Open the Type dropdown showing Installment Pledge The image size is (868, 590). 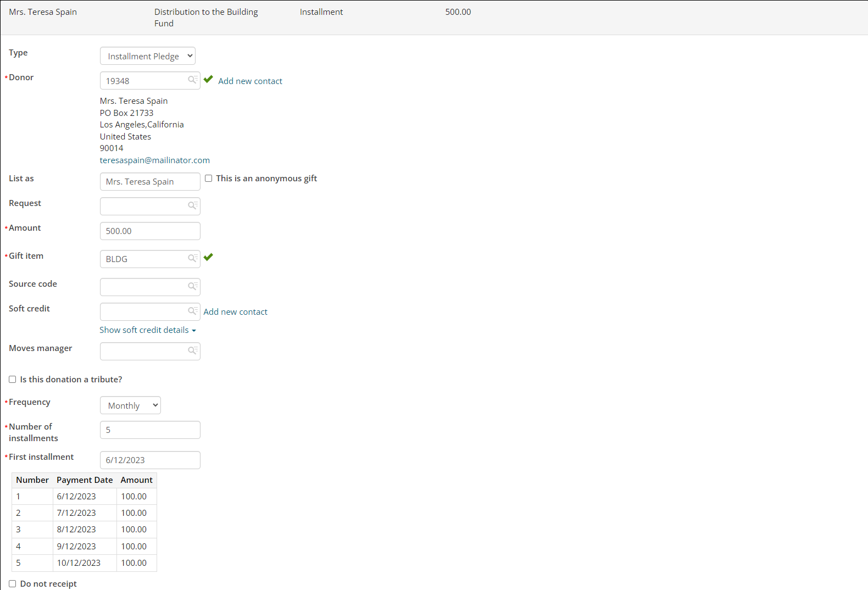click(x=147, y=56)
